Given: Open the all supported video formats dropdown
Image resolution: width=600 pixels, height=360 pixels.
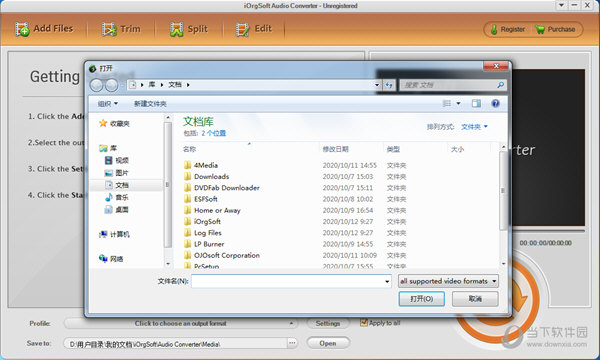Looking at the screenshot, I should (x=448, y=281).
